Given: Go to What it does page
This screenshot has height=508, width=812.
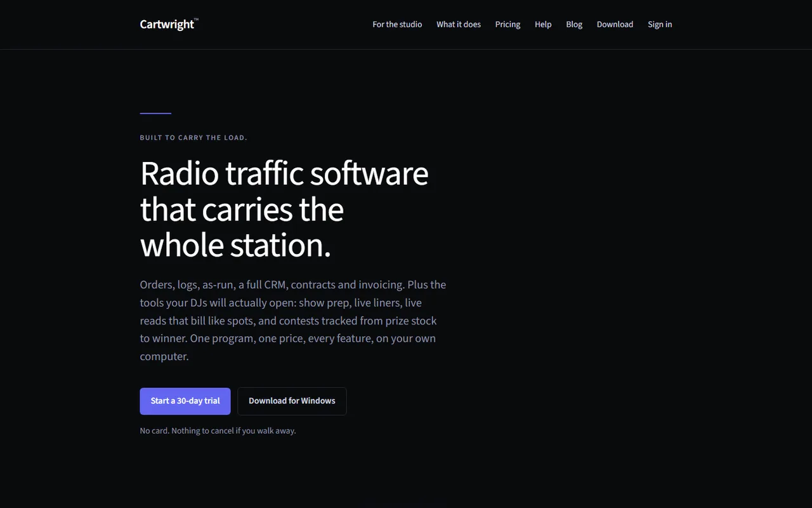Looking at the screenshot, I should coord(459,24).
